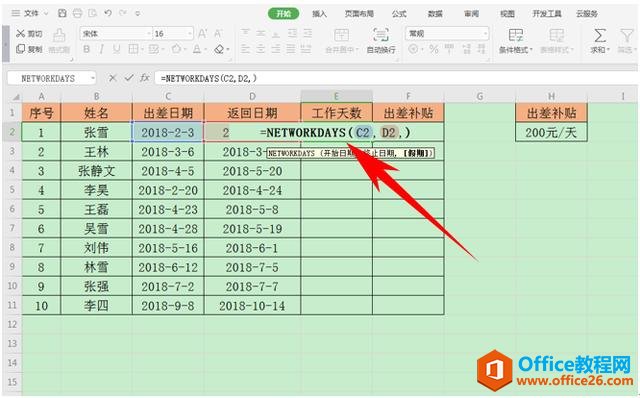Expand the quick access toolbar customize arrow
This screenshot has height=398, width=640.
(138, 13)
